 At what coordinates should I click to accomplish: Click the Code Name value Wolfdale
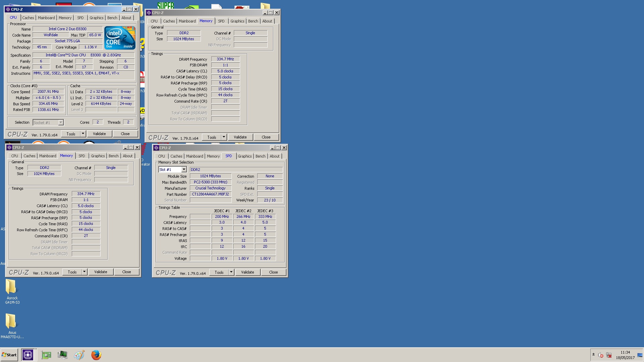coord(51,35)
